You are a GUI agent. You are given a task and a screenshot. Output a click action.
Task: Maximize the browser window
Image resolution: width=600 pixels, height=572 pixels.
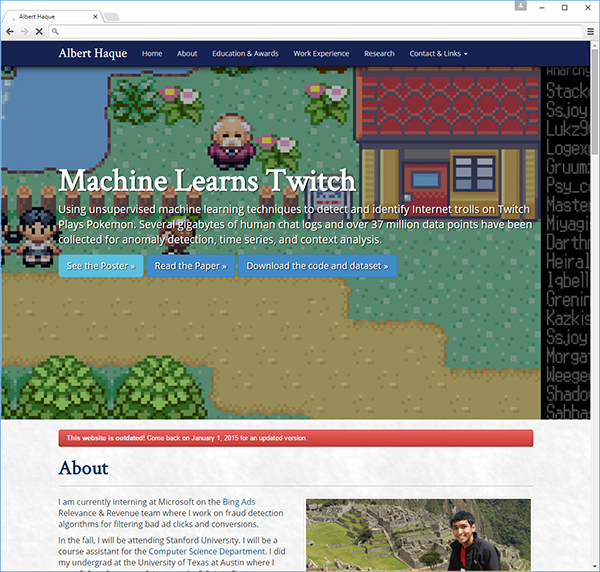[x=565, y=7]
